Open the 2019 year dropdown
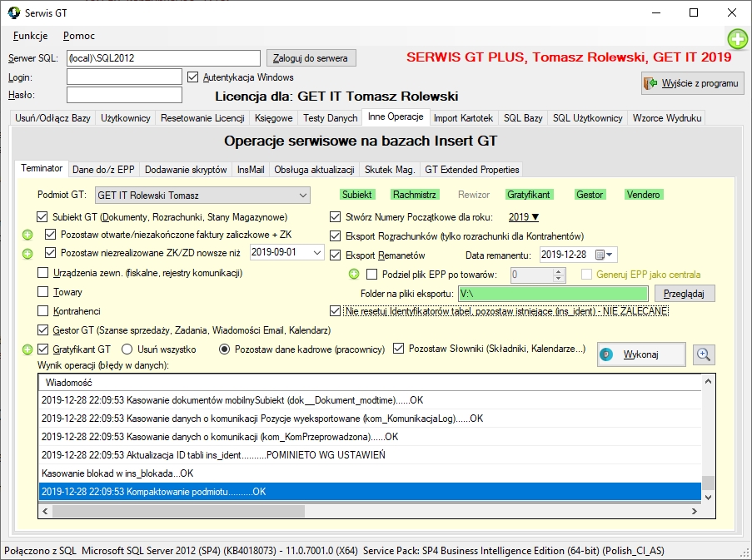The image size is (752, 560). pos(524,217)
